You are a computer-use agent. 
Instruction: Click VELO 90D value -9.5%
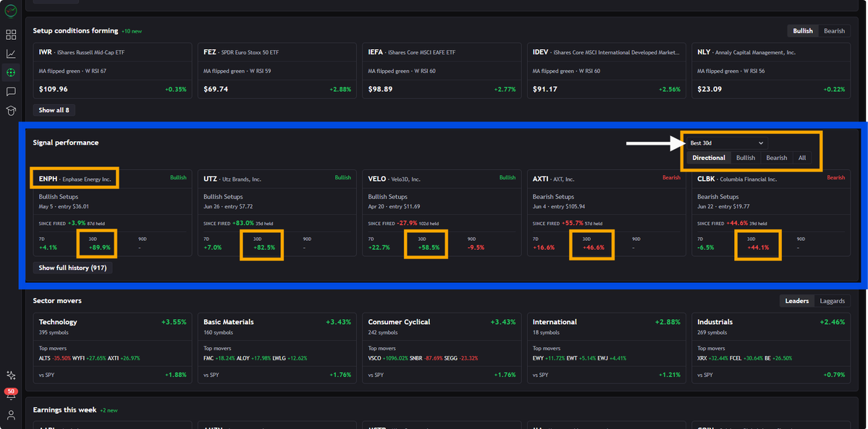pos(476,247)
